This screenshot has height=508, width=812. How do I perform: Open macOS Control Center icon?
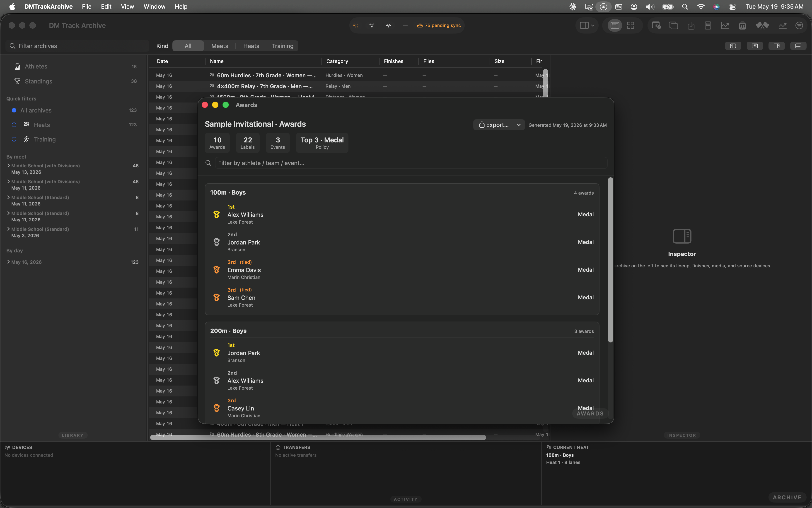pyautogui.click(x=732, y=6)
